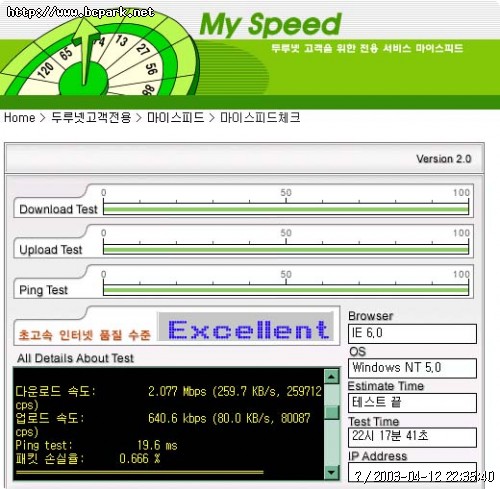The height and width of the screenshot is (489, 500).
Task: Click the Upload Test label
Action: coord(51,250)
